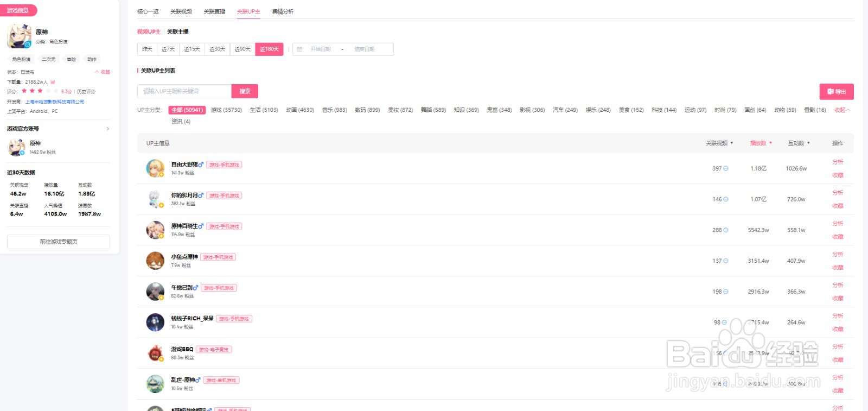Select 视频UP主 sub-tab
868x411 pixels.
[x=149, y=31]
